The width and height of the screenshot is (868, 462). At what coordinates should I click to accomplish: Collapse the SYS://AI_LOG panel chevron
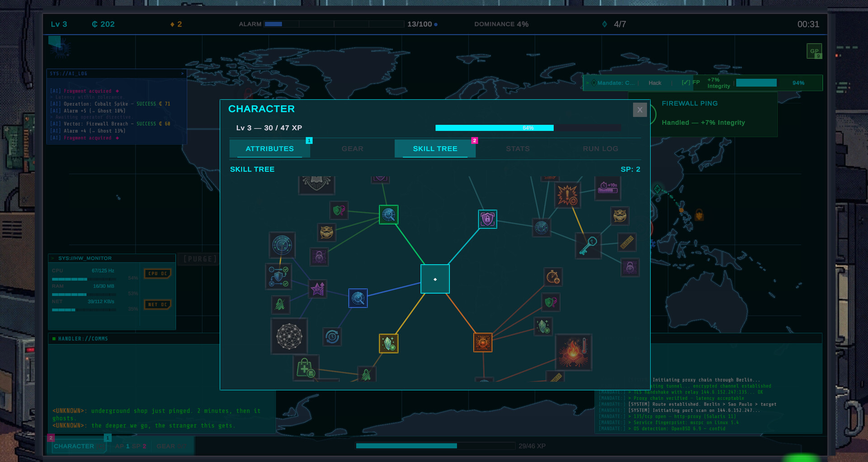[182, 73]
